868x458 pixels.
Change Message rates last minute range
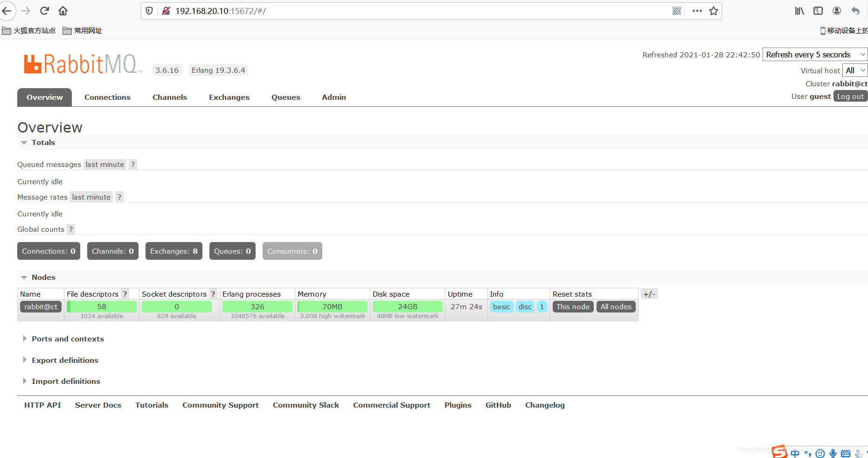pyautogui.click(x=91, y=197)
